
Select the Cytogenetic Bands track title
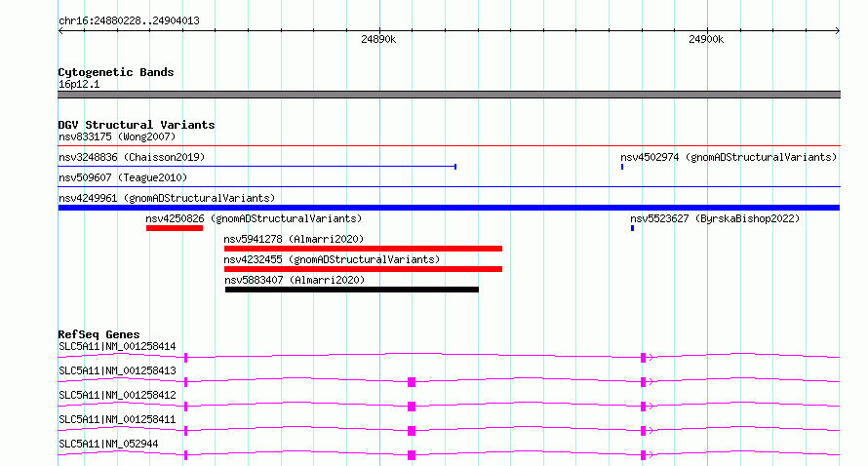(x=116, y=72)
